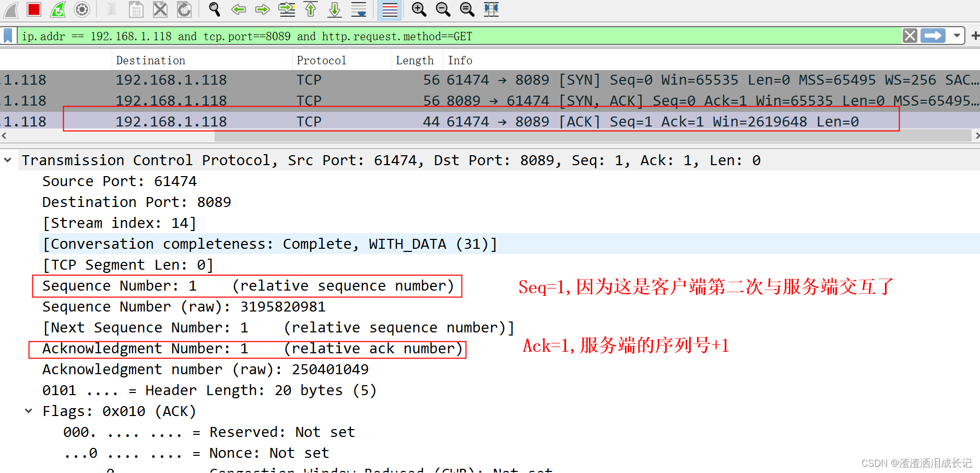
Task: Click the Destination column header
Action: pyautogui.click(x=202, y=61)
